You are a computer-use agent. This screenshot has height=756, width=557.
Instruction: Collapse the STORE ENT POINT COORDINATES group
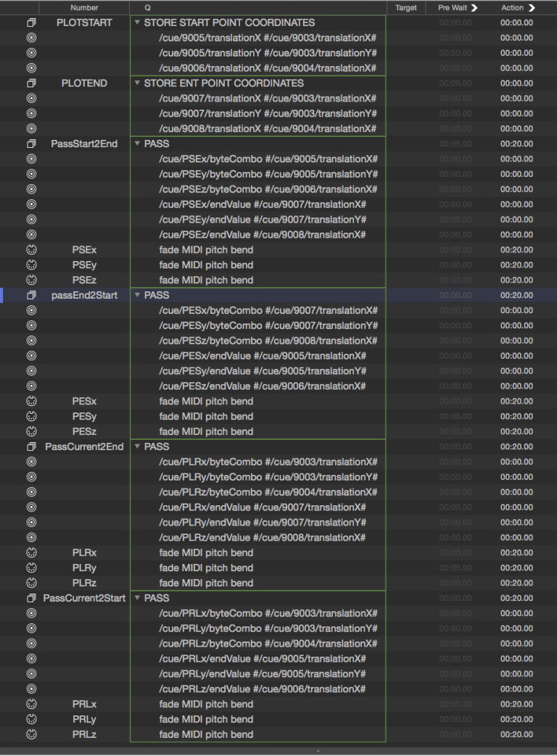pyautogui.click(x=137, y=83)
